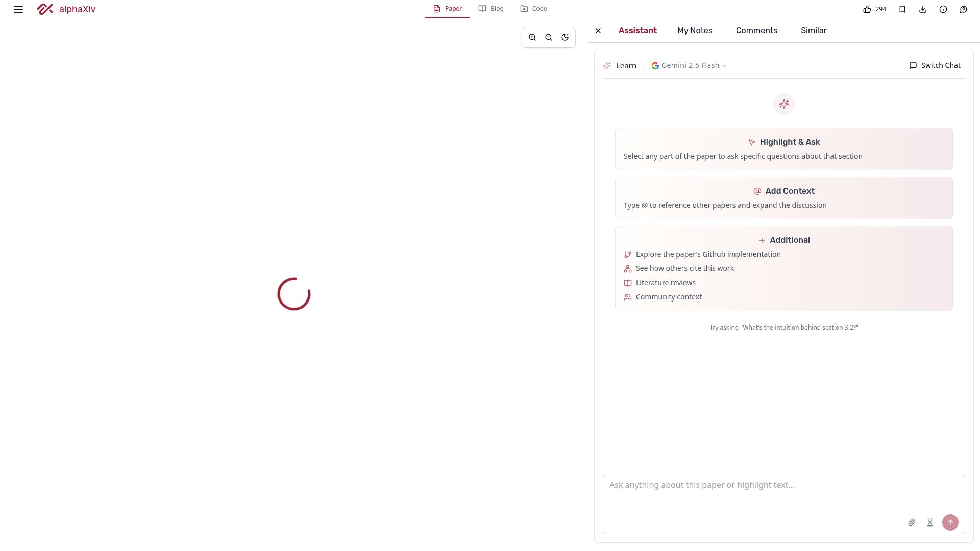Download the paper

[x=923, y=9]
